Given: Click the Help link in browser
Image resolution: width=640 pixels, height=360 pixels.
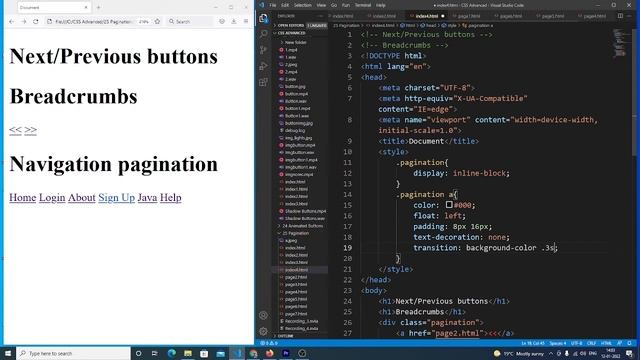Looking at the screenshot, I should (x=171, y=198).
